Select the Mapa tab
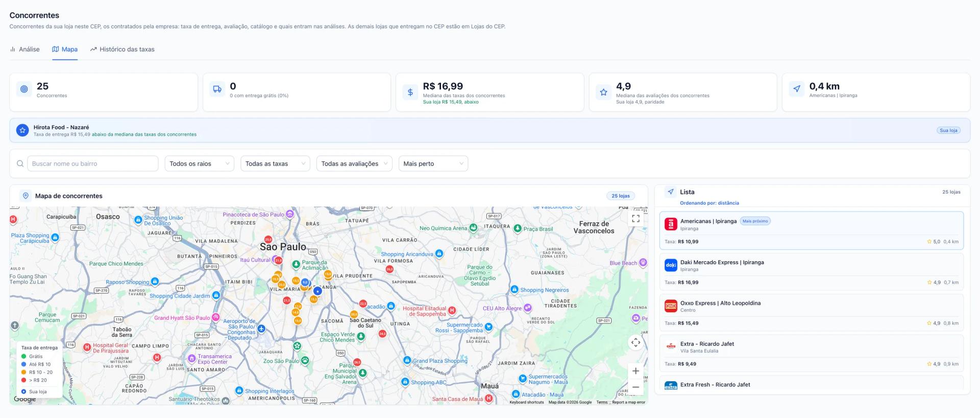The image size is (980, 418). click(x=65, y=50)
